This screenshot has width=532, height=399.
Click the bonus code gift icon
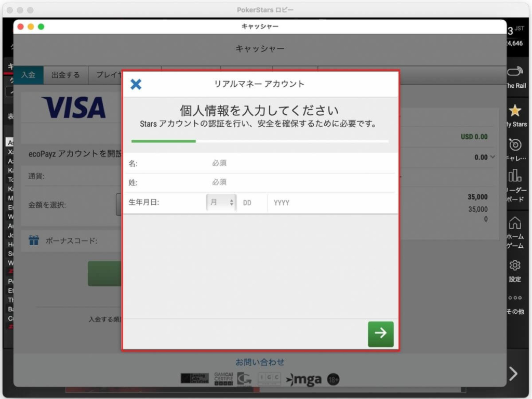34,240
